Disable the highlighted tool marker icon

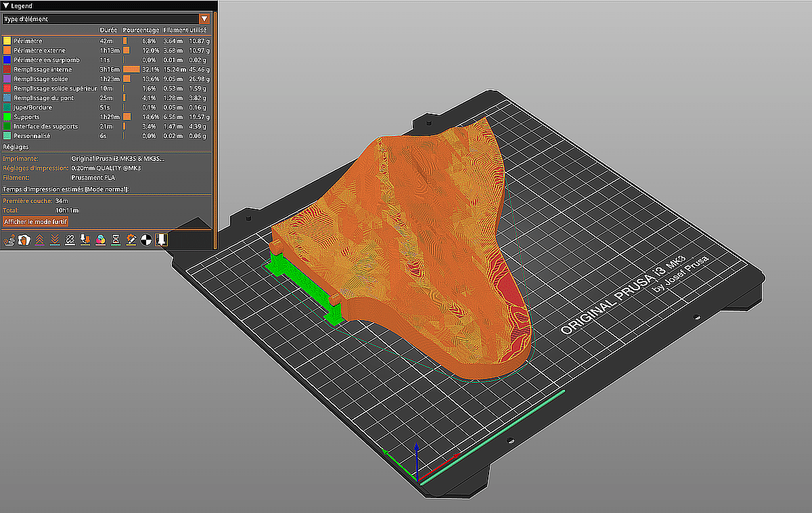tap(162, 240)
